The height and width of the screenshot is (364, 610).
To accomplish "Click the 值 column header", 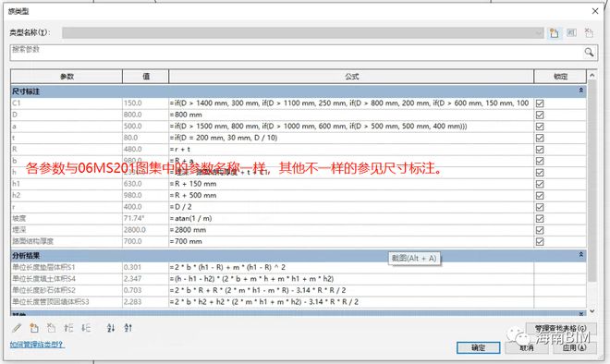I will point(146,77).
